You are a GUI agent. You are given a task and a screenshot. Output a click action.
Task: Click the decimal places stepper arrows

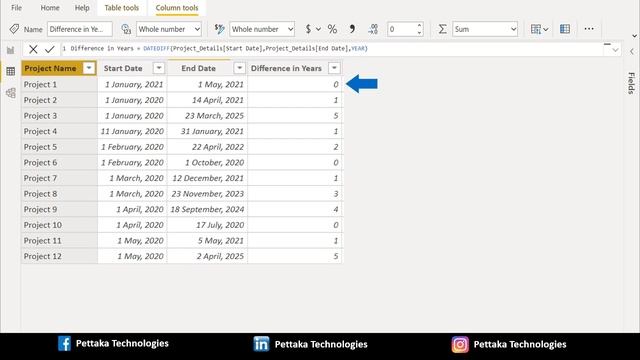(419, 29)
